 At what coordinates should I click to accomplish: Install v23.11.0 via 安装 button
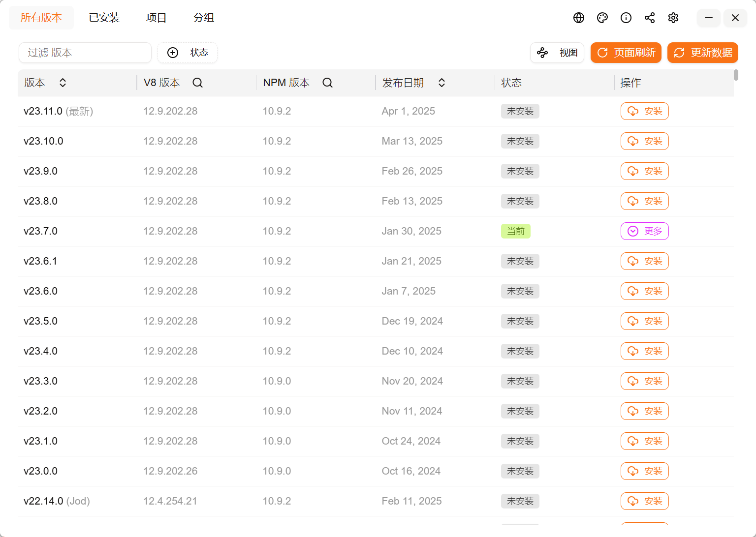click(645, 111)
